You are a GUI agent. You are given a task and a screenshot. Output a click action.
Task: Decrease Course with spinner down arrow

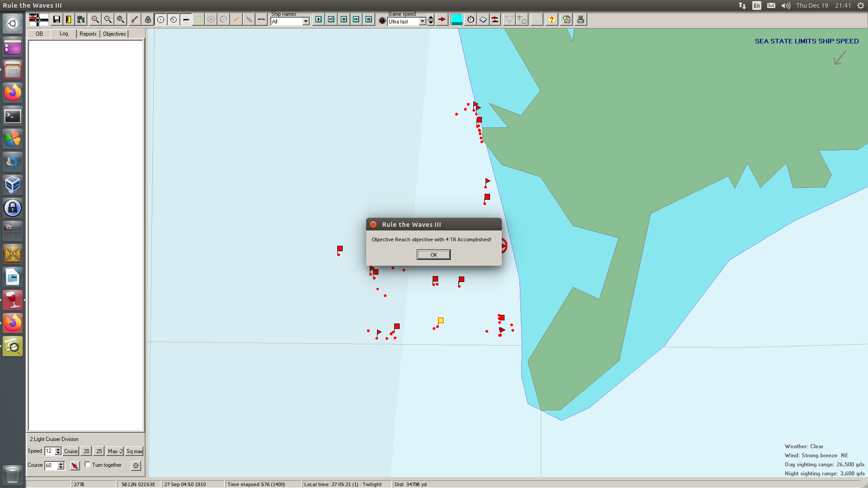pos(61,468)
